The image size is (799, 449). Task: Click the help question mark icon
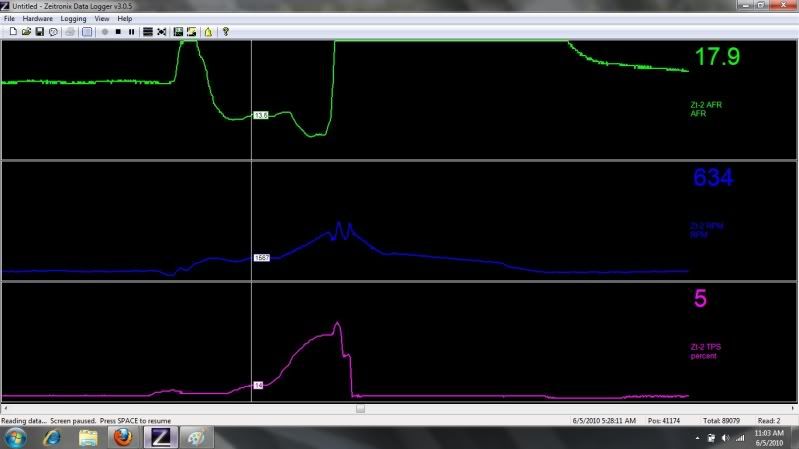(x=226, y=32)
